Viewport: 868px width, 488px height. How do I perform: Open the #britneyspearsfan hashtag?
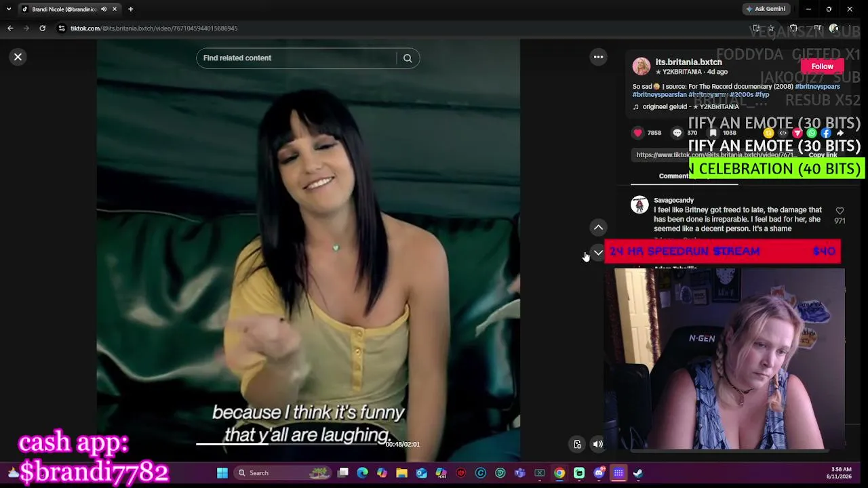coord(660,95)
